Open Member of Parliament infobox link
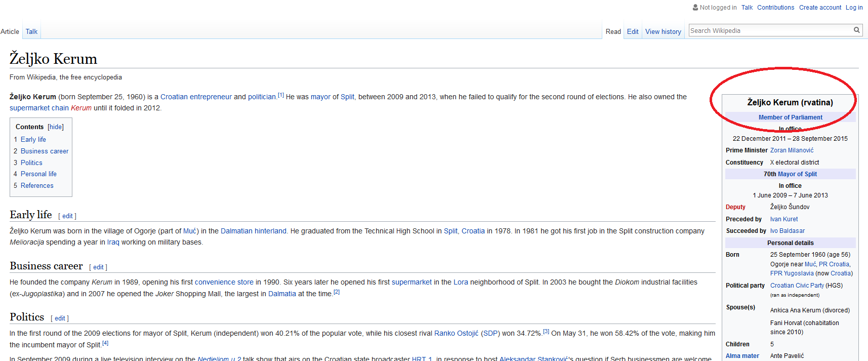This screenshot has height=361, width=868. (790, 117)
